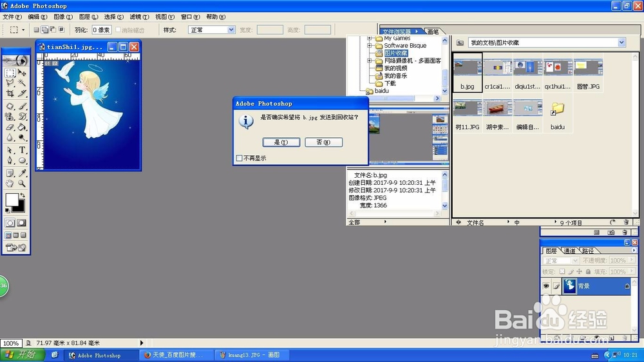Select the Type (T) tool
Screen dimensions: 644x362
coord(22,150)
